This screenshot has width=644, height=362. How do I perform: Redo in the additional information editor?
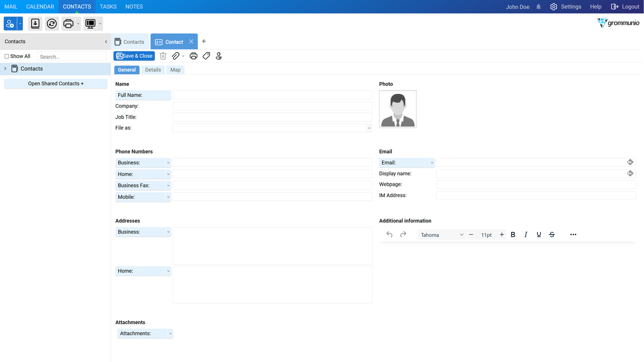pyautogui.click(x=403, y=235)
